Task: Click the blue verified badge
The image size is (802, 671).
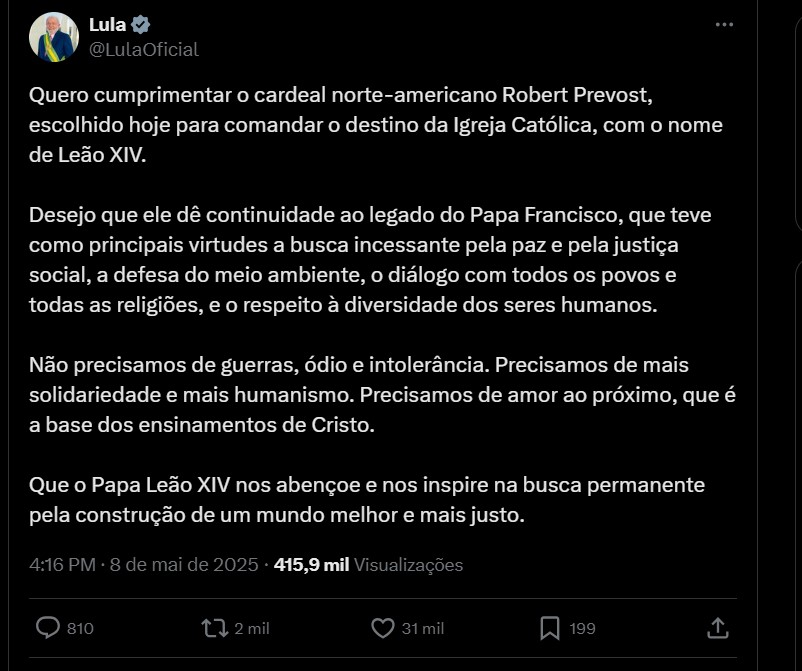Action: click(141, 25)
